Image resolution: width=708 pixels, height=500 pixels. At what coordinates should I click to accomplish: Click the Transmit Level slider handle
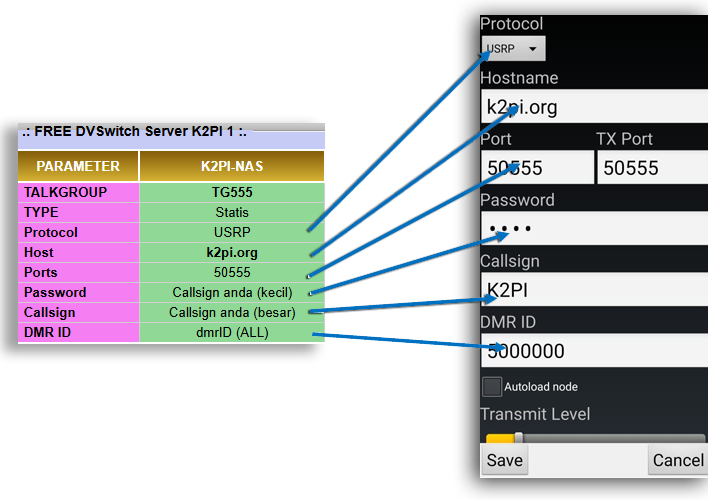click(518, 438)
